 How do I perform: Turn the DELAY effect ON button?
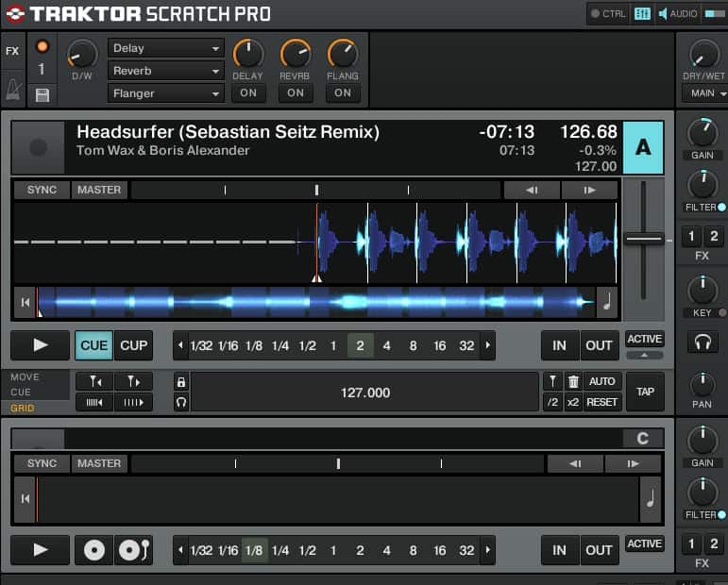pyautogui.click(x=248, y=93)
